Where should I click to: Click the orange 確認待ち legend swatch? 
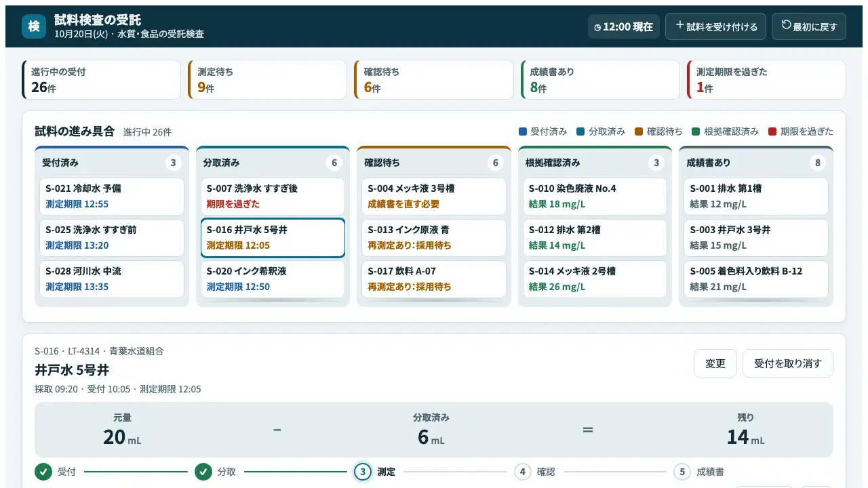point(639,131)
